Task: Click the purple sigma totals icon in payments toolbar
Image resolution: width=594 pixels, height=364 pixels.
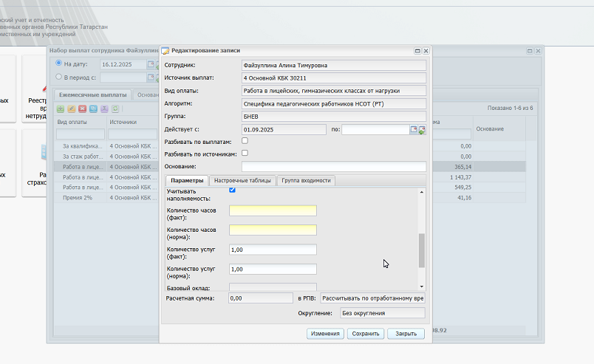Action: coord(104,109)
